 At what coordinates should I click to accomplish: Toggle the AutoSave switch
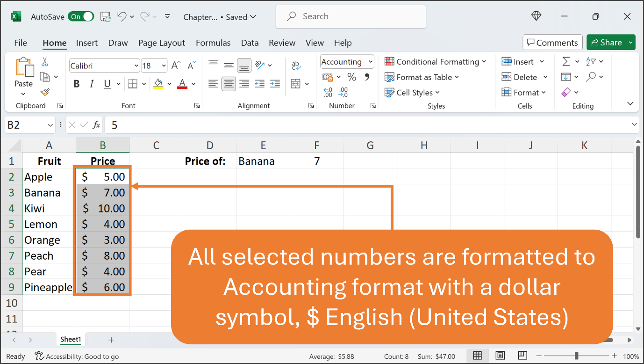tap(81, 17)
